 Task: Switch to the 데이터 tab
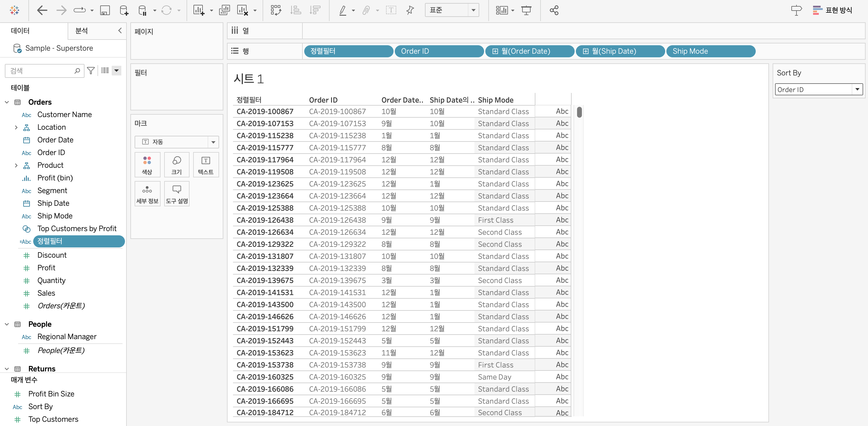point(20,31)
